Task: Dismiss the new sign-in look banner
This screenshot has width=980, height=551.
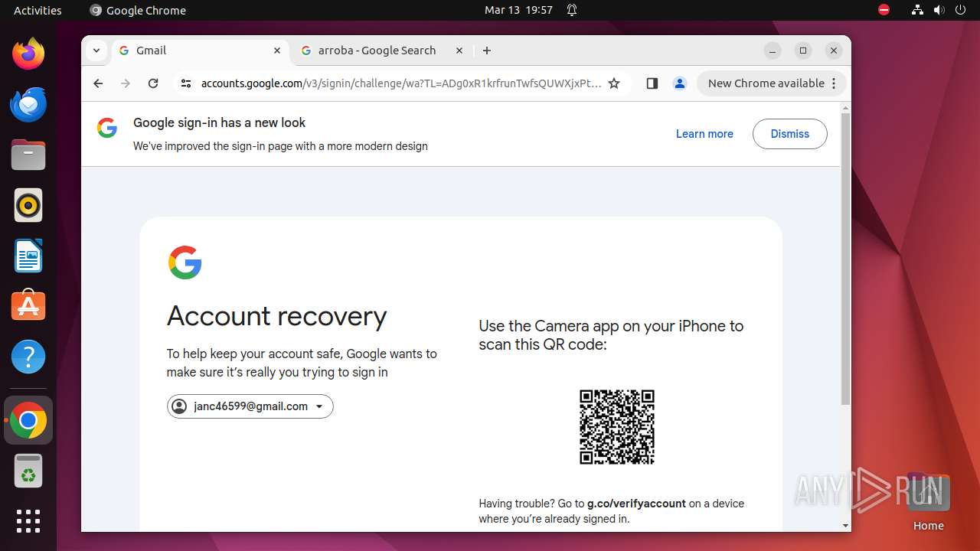Action: (789, 134)
